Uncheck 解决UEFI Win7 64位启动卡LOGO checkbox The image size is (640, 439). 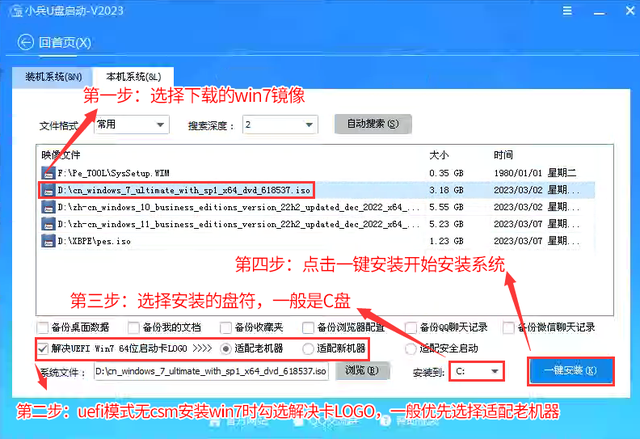tap(42, 349)
